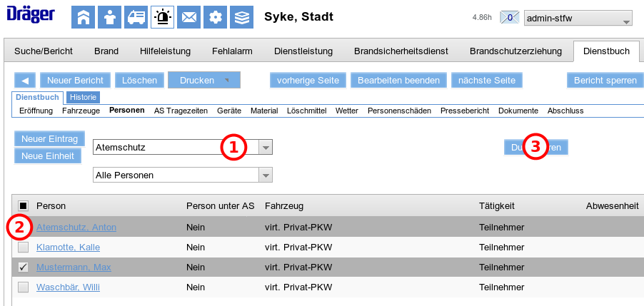This screenshot has height=306, width=644.
Task: Uncheck the Mustermann, Max checkbox
Action: [x=24, y=267]
